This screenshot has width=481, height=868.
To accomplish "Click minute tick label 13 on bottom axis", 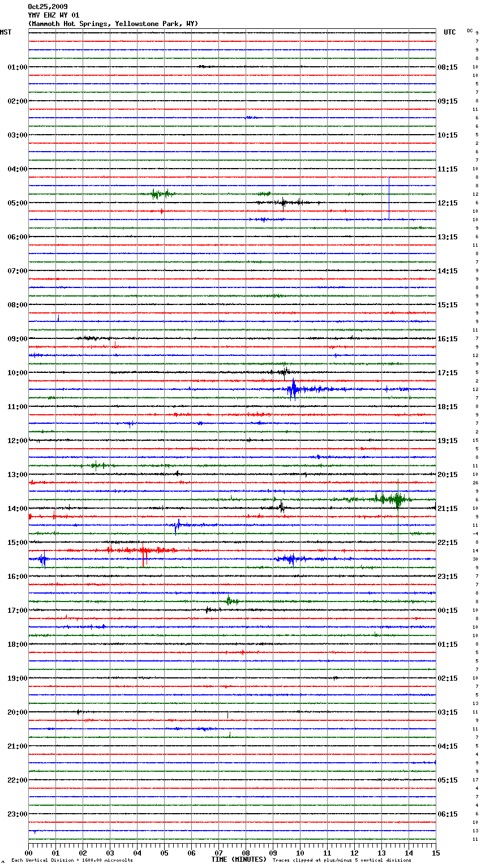I will click(x=382, y=853).
